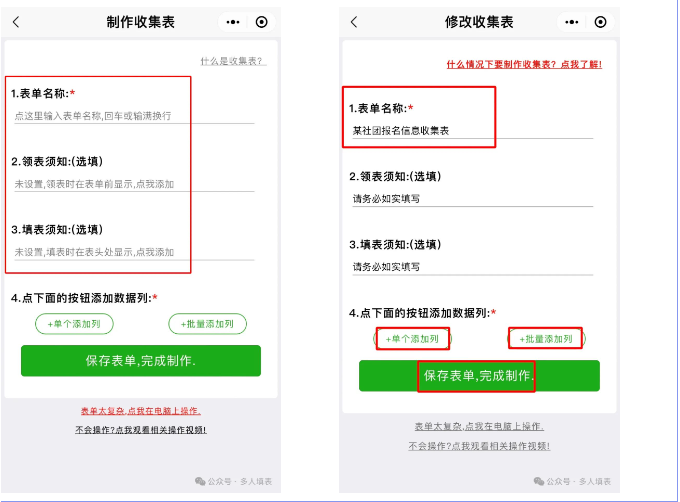This screenshot has height=502, width=680.
Task: Go back from 修改收集表 page
Action: pyautogui.click(x=354, y=22)
